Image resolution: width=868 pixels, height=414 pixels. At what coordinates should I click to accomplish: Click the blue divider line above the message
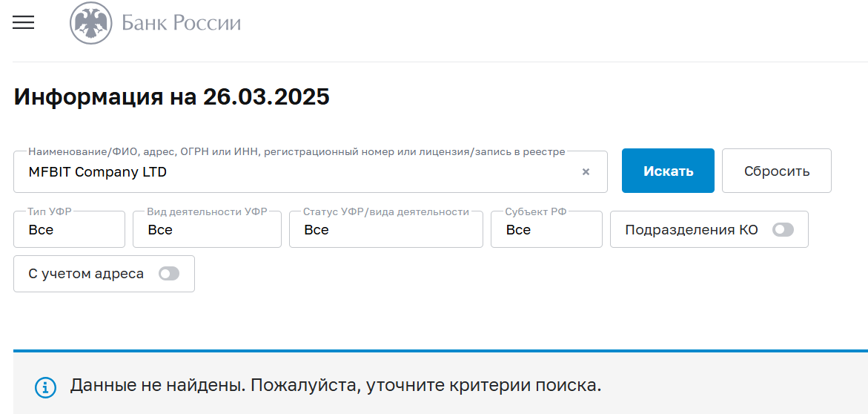[440, 351]
